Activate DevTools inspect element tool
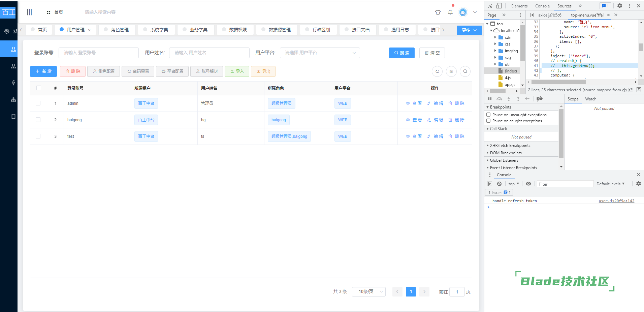Image resolution: width=644 pixels, height=312 pixels. (x=490, y=6)
